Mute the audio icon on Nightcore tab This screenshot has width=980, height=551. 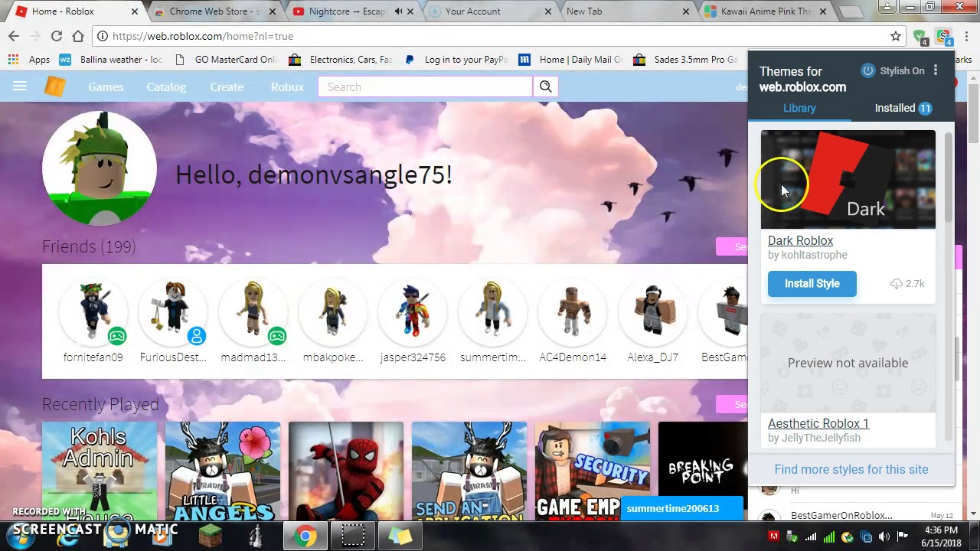398,11
